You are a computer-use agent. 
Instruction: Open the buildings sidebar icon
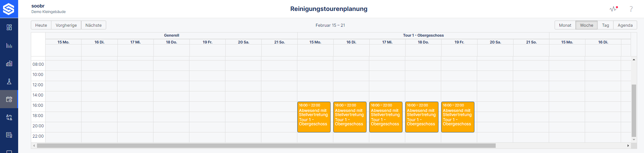pyautogui.click(x=9, y=63)
